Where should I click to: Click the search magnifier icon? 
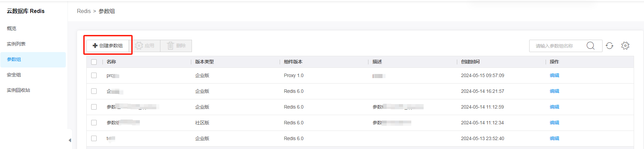click(590, 46)
